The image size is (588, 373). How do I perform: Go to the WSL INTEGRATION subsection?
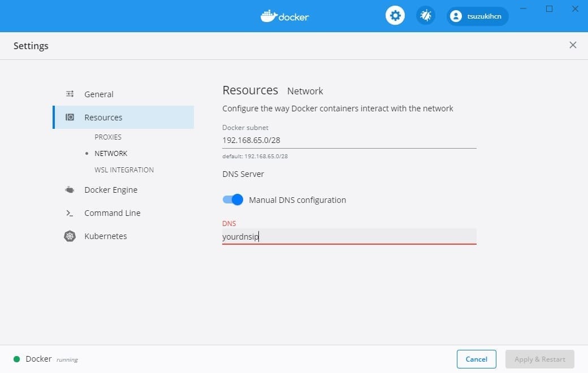coord(124,170)
